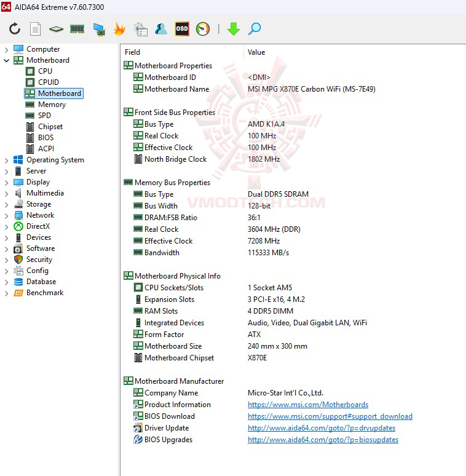Select Security in the tree
Image resolution: width=466 pixels, height=476 pixels.
(39, 260)
